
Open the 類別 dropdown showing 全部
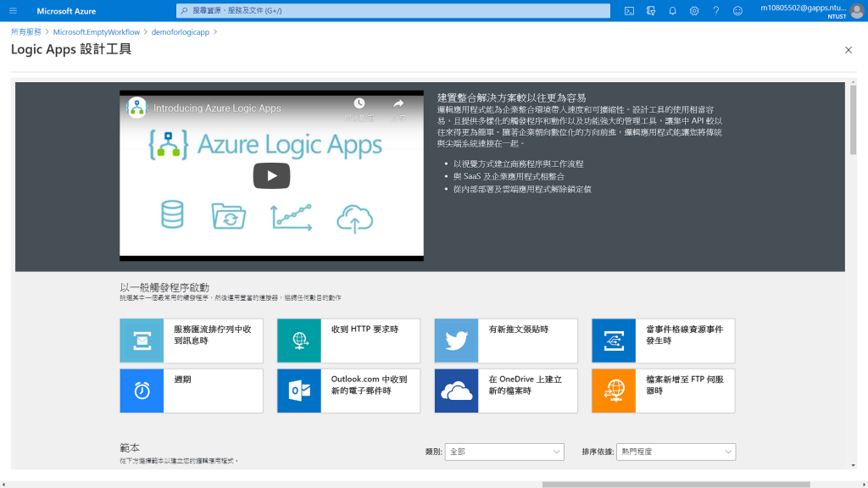click(504, 452)
